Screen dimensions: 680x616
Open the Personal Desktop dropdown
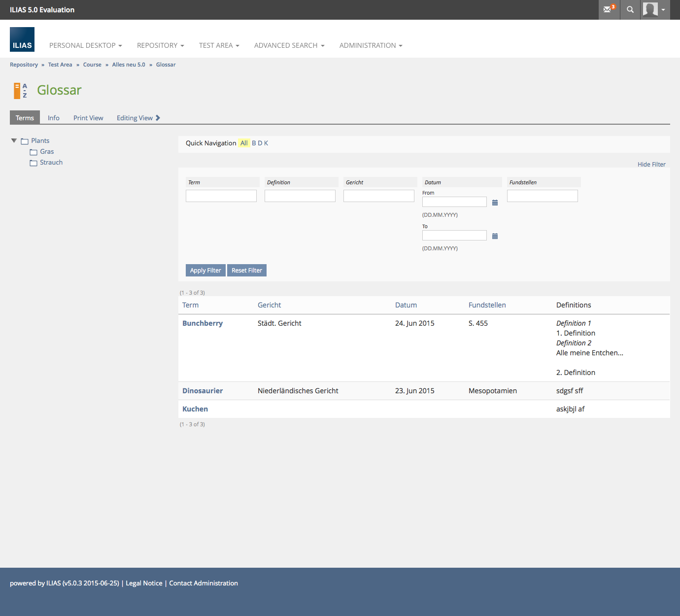[85, 45]
